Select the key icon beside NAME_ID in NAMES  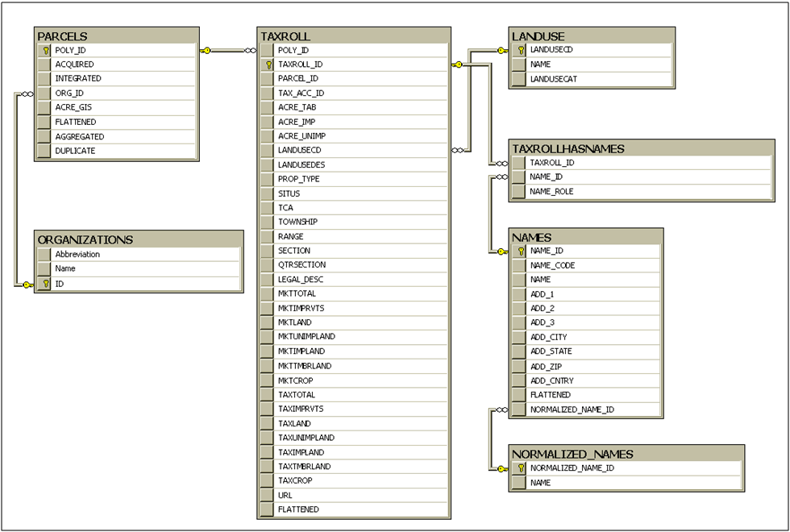point(521,251)
